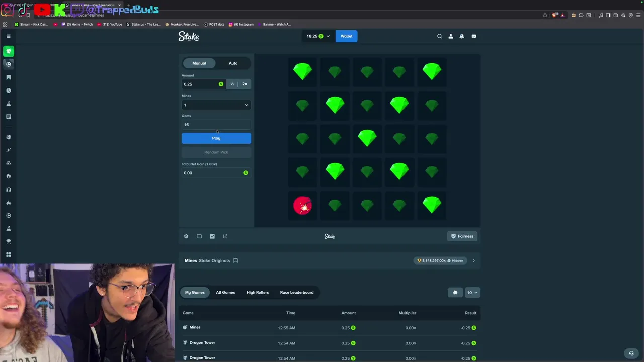Image resolution: width=644 pixels, height=362 pixels.
Task: Open the 18.25 balance currency dropdown
Action: (x=318, y=36)
